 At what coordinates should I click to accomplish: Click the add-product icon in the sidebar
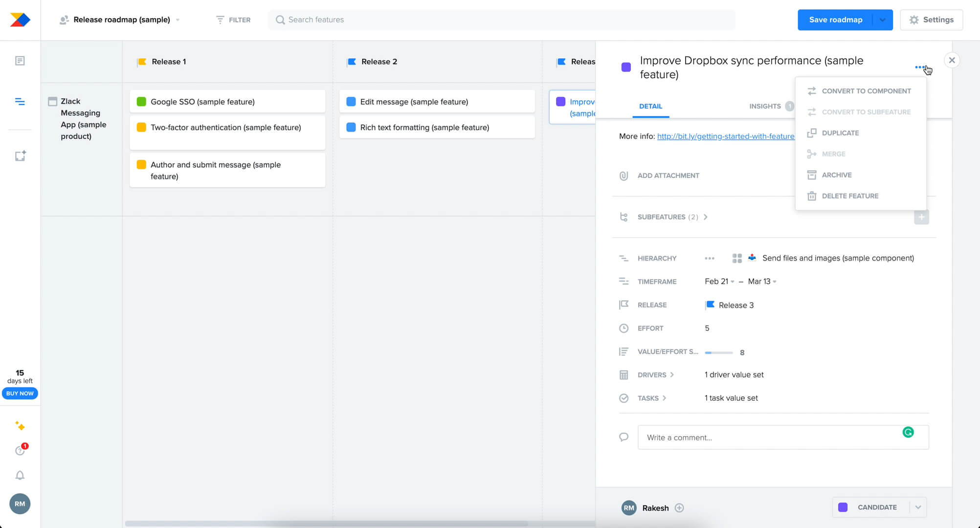coord(20,155)
